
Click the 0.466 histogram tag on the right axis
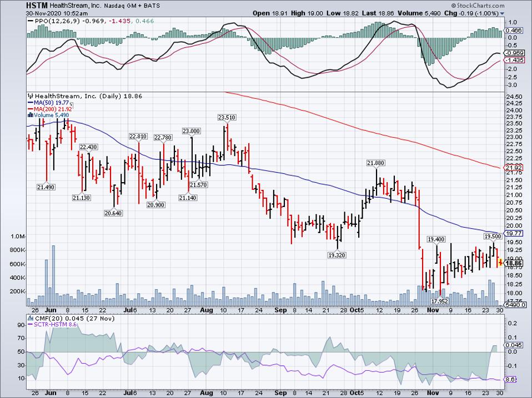[514, 31]
